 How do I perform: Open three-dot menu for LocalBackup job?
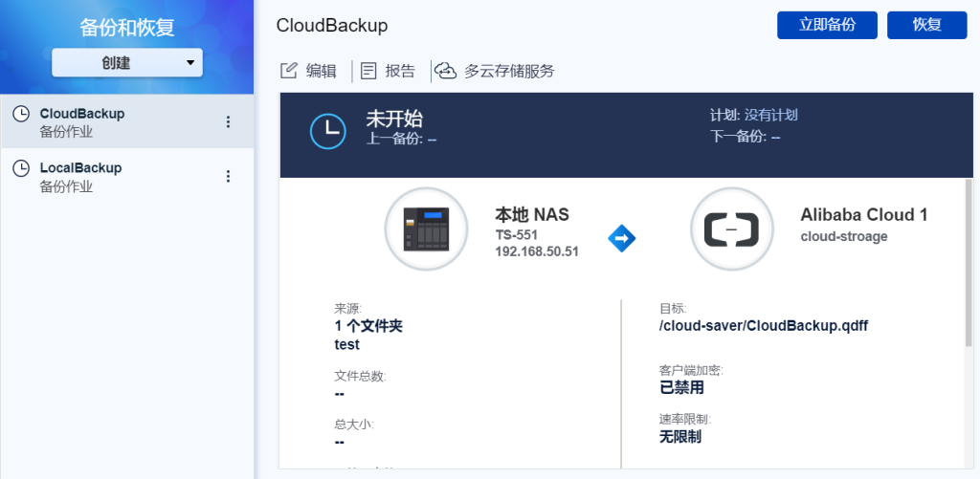pos(228,176)
